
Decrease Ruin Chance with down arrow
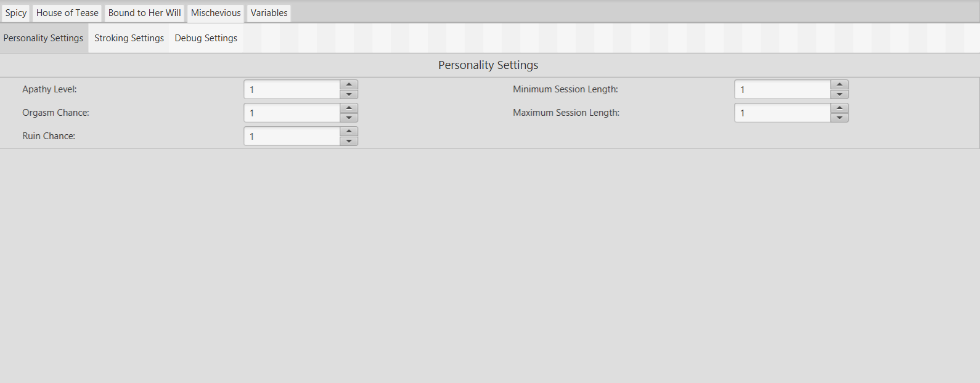click(x=349, y=141)
